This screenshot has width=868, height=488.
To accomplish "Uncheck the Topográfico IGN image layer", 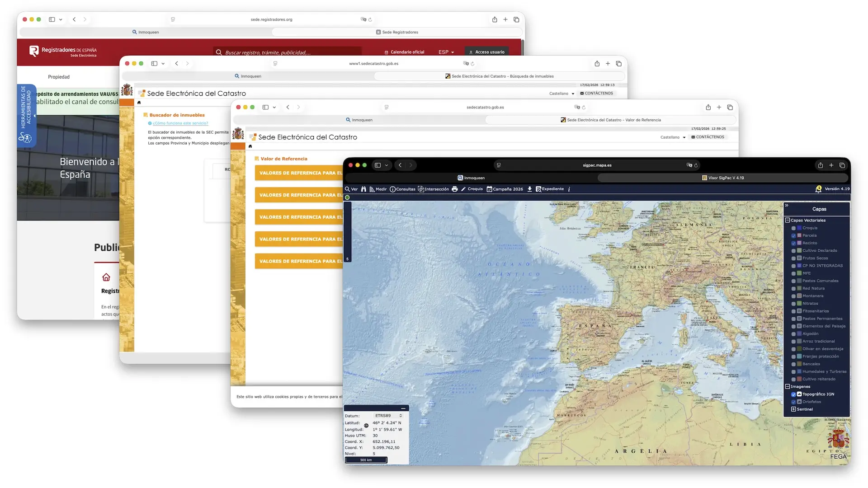I will 793,394.
